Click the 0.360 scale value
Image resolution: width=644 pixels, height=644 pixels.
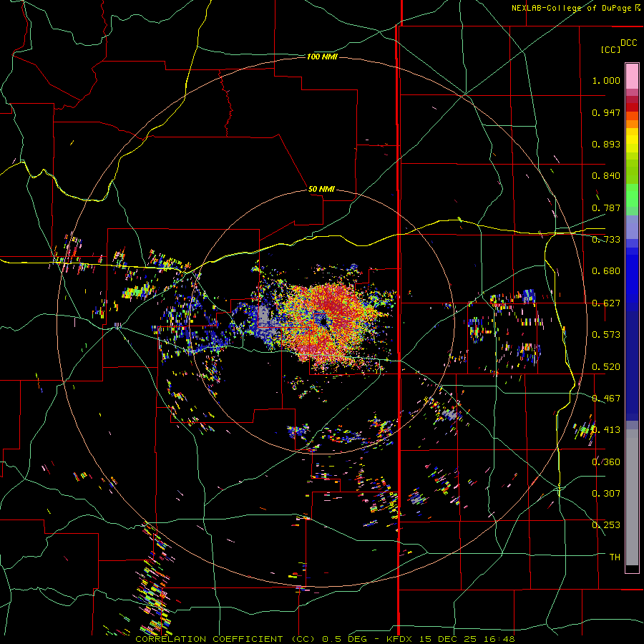coord(606,462)
